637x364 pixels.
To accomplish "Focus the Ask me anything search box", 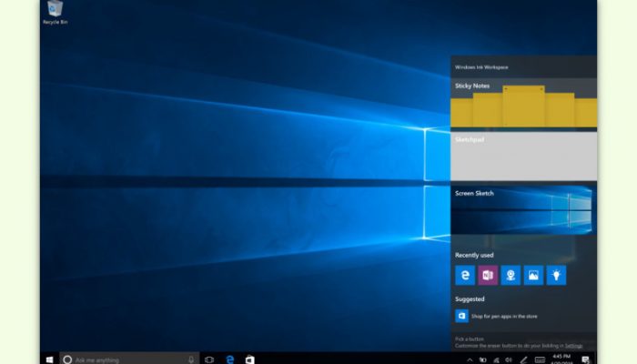I will click(x=129, y=359).
